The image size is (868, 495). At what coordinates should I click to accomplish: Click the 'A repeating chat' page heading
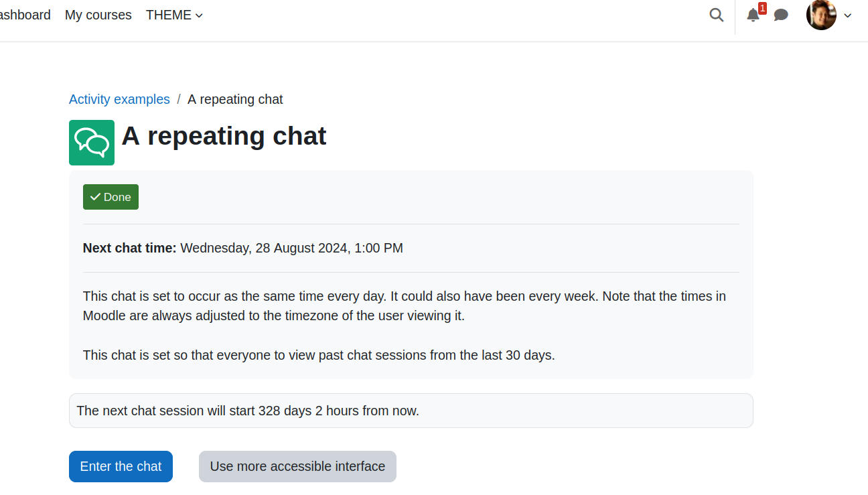coord(224,136)
